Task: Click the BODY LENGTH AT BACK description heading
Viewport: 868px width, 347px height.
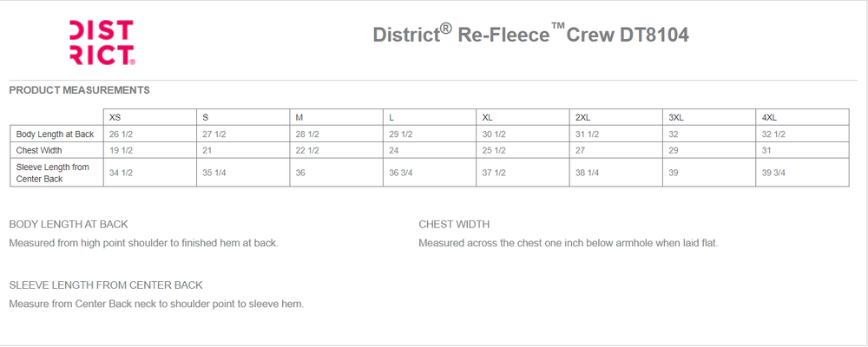Action: click(x=69, y=224)
